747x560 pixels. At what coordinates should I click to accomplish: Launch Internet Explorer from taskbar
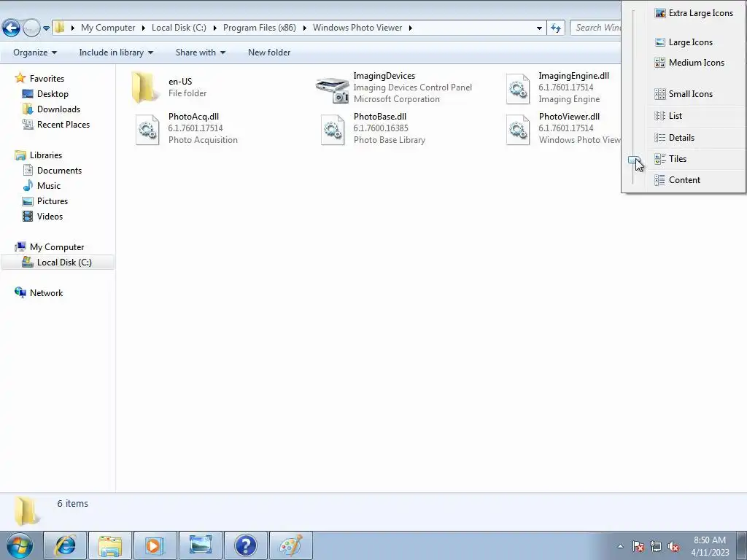click(65, 545)
